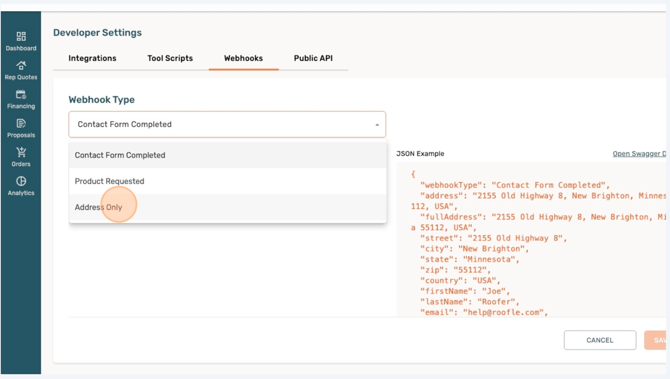The image size is (670, 379).
Task: Switch to the Public API tab
Action: (x=313, y=58)
